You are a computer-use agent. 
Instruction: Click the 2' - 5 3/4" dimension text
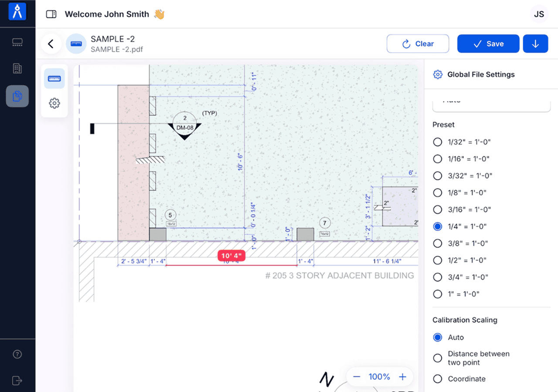133,261
